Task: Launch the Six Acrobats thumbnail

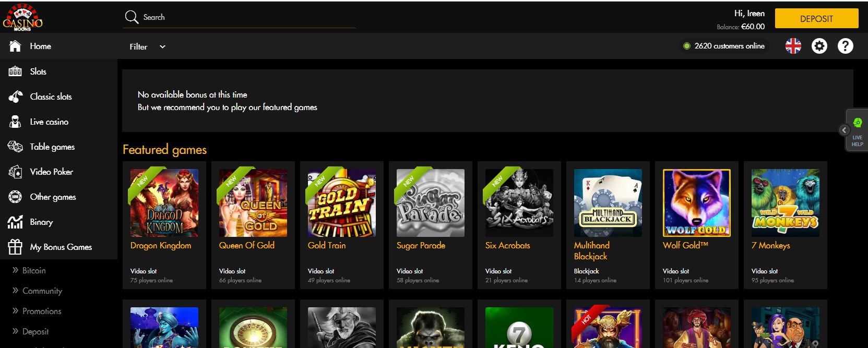Action: (x=519, y=203)
